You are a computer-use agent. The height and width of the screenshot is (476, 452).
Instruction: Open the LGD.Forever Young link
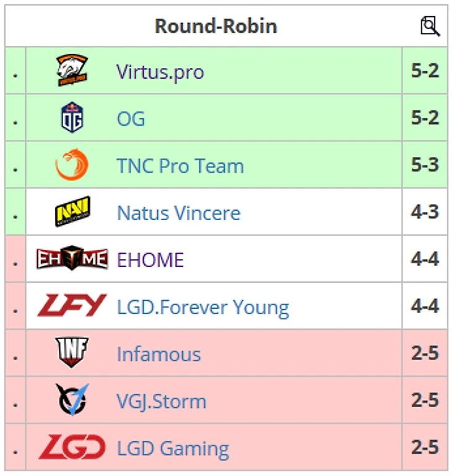[202, 307]
